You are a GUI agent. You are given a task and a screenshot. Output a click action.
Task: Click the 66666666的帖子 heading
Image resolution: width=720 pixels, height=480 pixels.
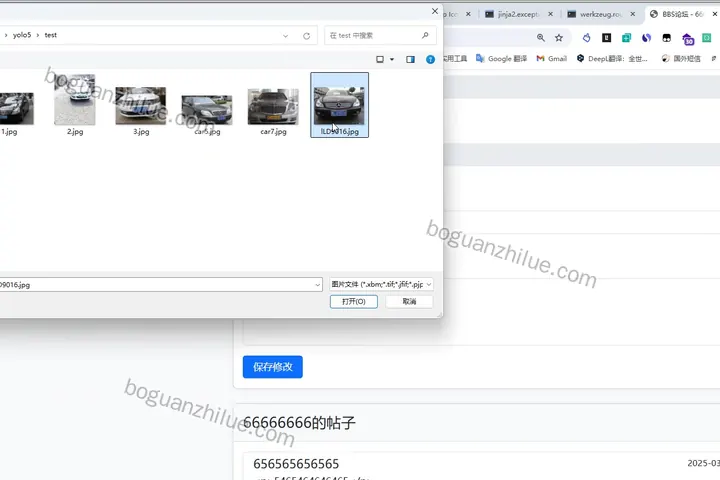(299, 423)
